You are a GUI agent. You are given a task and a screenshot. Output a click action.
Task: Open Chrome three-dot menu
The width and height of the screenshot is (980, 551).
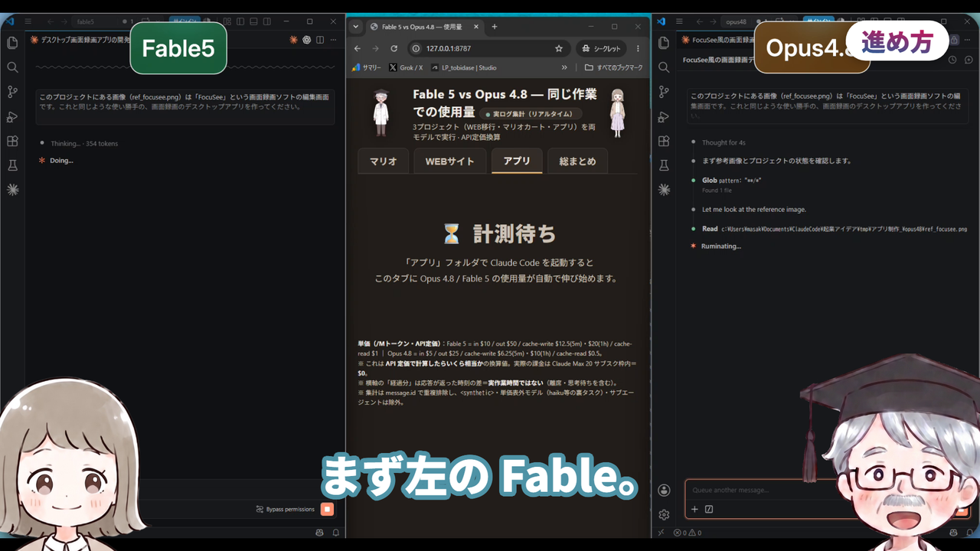[x=638, y=48]
